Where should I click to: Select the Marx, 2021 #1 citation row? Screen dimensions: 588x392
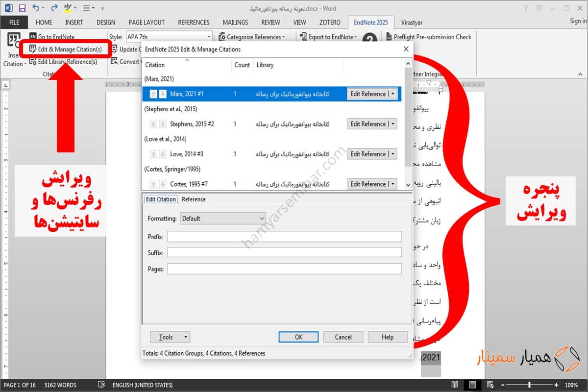point(272,94)
